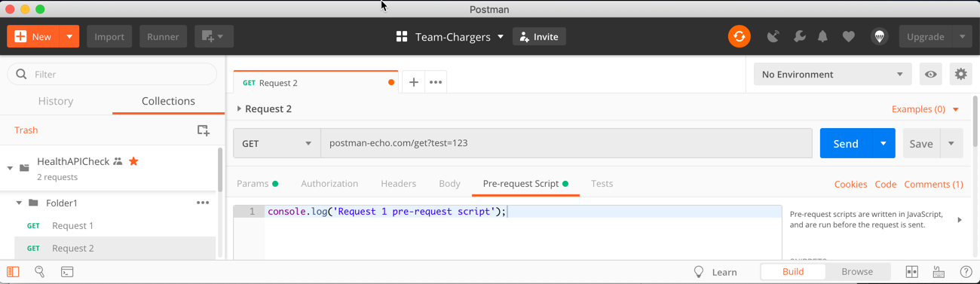Viewport: 980px width, 284px height.
Task: Click the orange sync icon
Action: pos(740,36)
